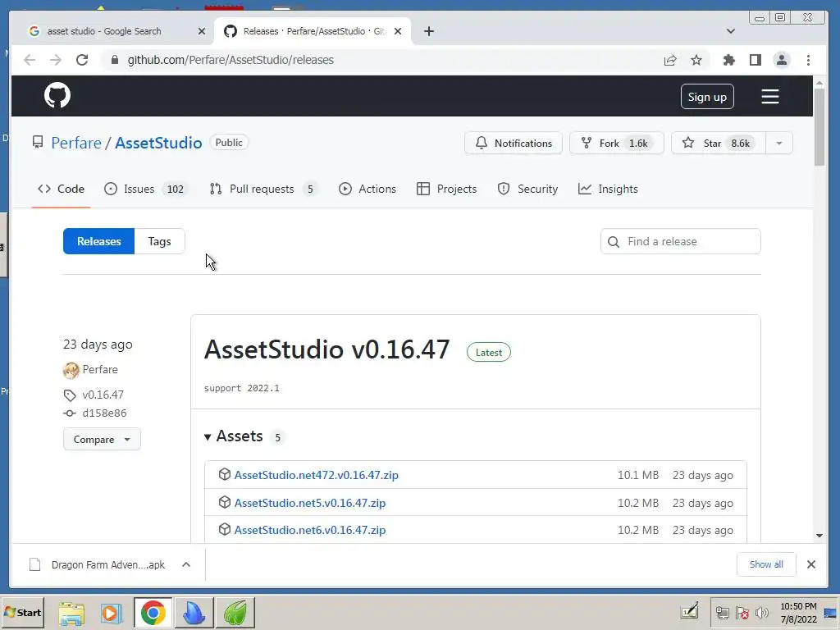Open Chrome extensions puzzle icon
840x630 pixels.
[728, 60]
